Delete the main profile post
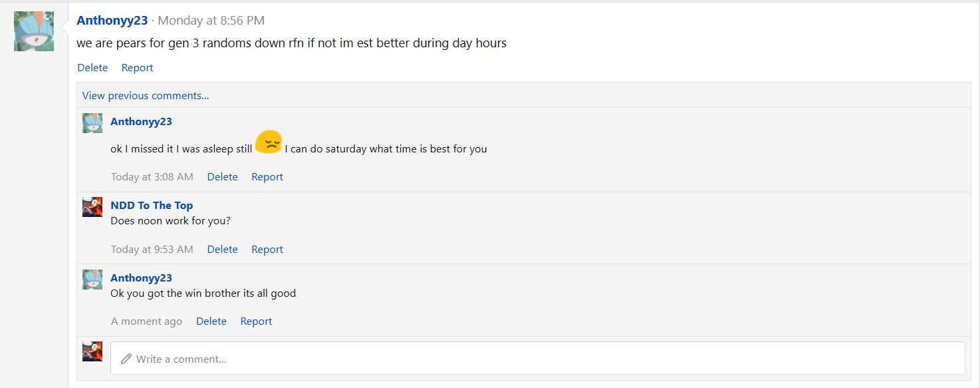 tap(92, 67)
